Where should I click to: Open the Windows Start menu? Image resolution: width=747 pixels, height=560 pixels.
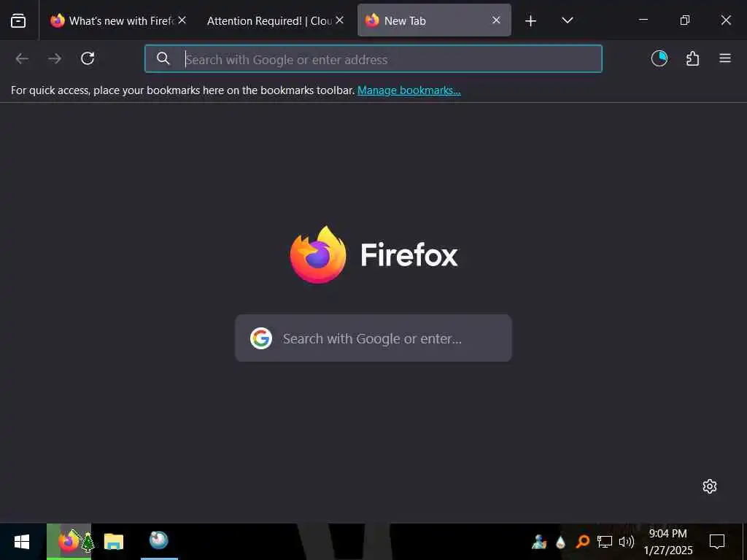point(22,542)
